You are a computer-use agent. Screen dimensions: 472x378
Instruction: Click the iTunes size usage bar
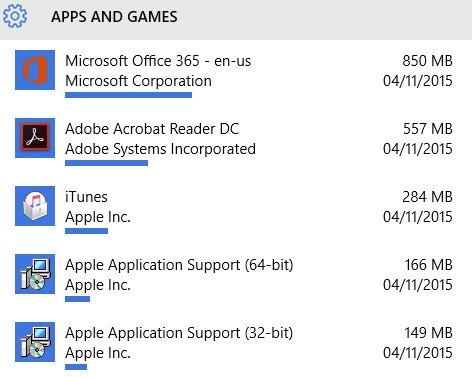86,231
